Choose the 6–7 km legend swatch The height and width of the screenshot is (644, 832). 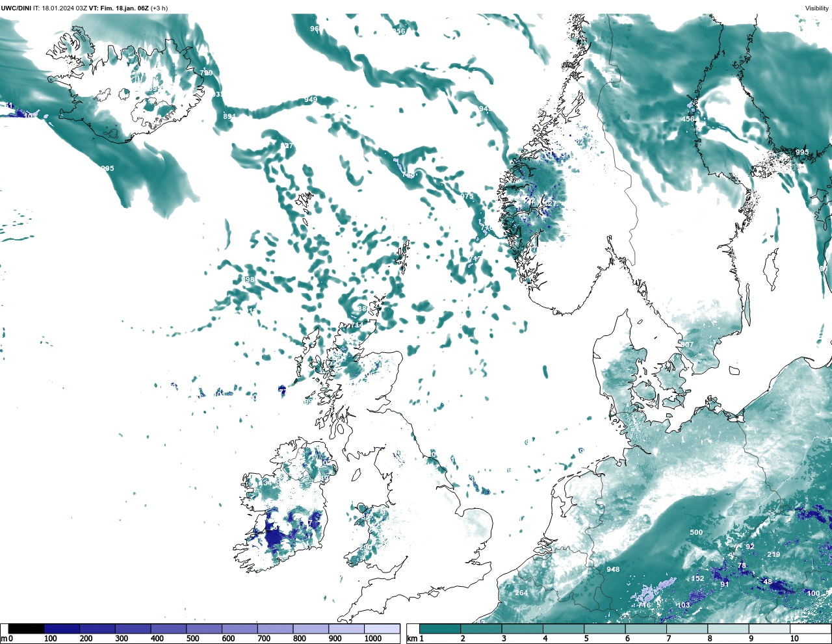[x=645, y=628]
